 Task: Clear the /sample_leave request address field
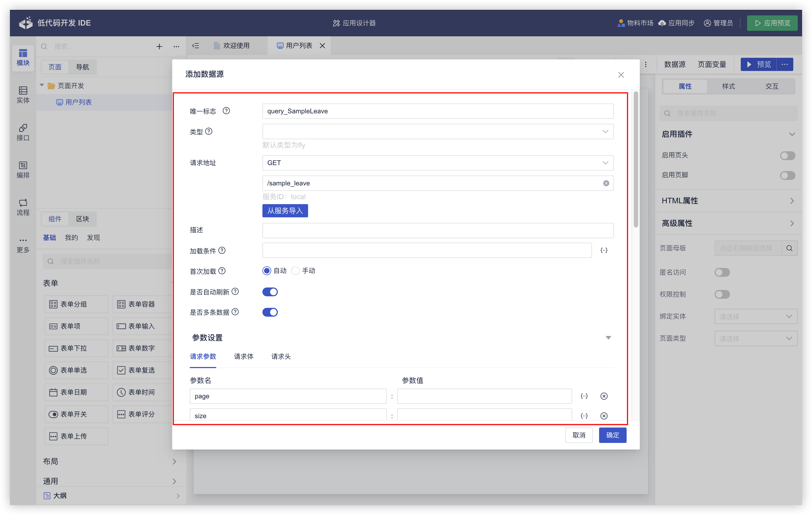606,183
